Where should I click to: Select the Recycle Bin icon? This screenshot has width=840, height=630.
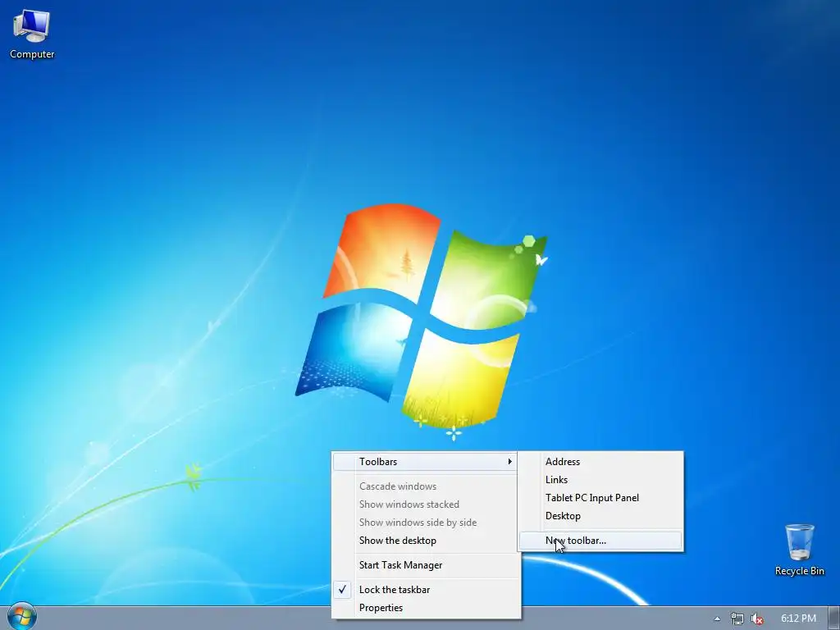coord(799,550)
